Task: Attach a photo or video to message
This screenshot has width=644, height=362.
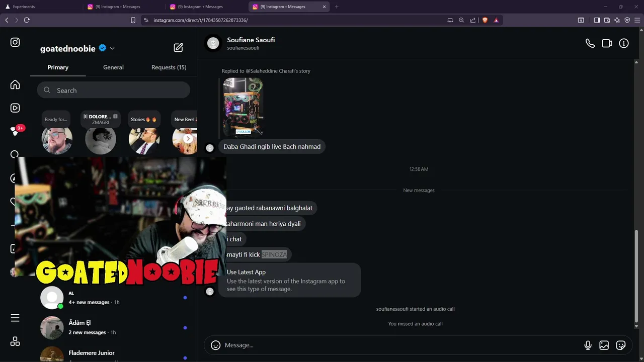Action: pos(604,345)
